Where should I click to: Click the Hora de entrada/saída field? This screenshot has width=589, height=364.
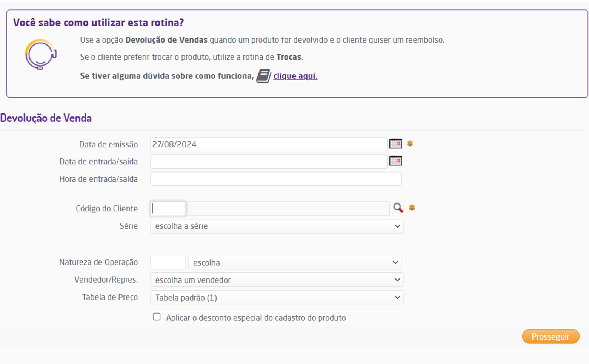click(x=276, y=179)
